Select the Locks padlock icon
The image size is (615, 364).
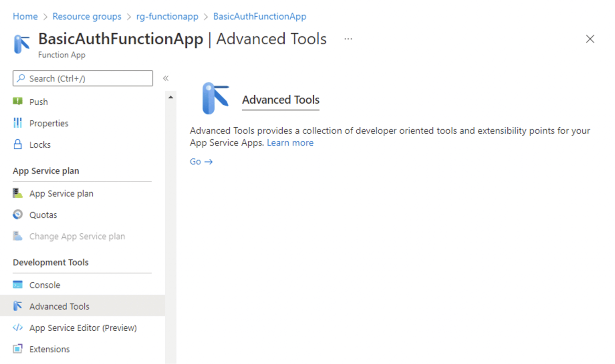coord(18,144)
